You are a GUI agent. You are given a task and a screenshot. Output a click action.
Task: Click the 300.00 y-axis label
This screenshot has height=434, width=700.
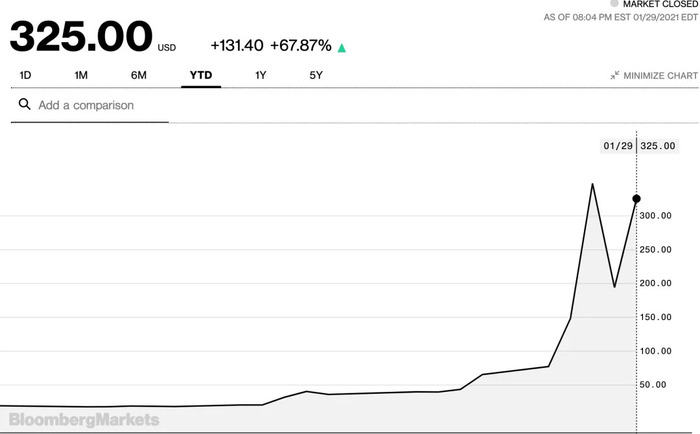pos(655,216)
